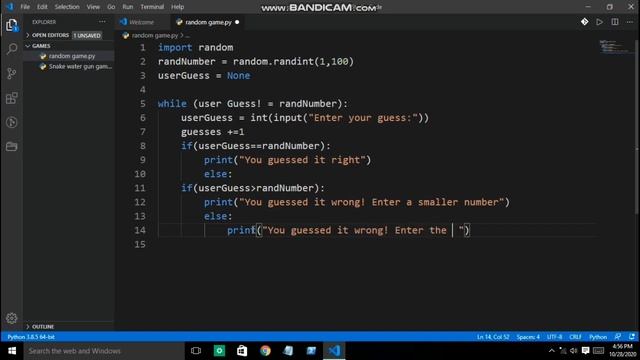This screenshot has height=360, width=640.
Task: Open the Selection menu
Action: click(67, 7)
